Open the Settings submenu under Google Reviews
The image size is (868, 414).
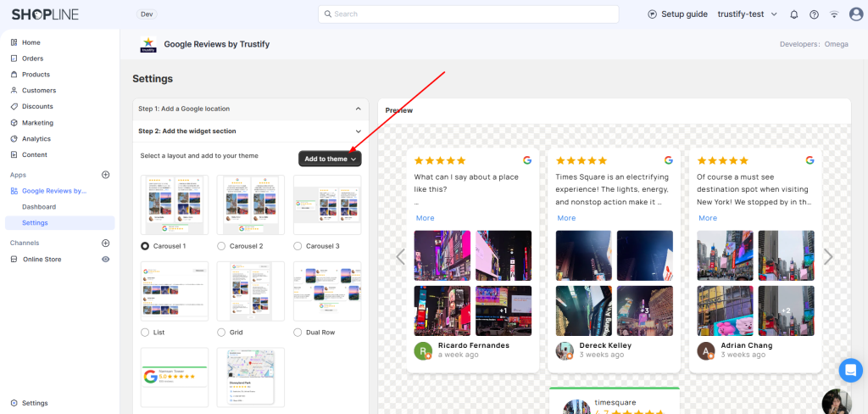[60, 223]
